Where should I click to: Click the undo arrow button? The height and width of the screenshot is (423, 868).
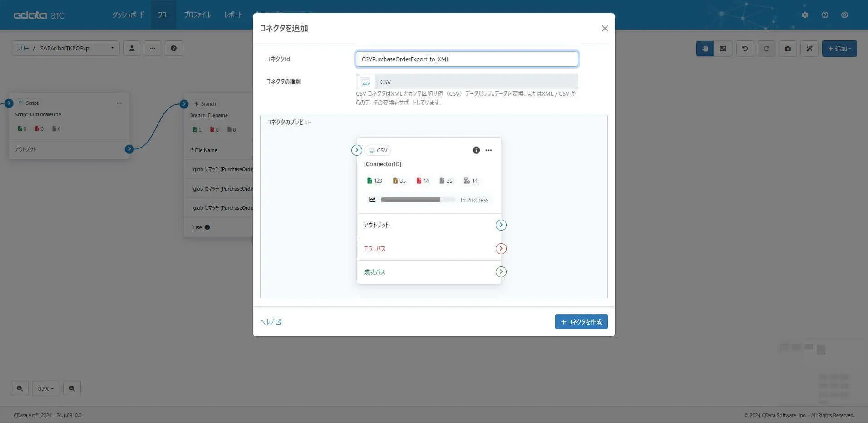pyautogui.click(x=745, y=49)
